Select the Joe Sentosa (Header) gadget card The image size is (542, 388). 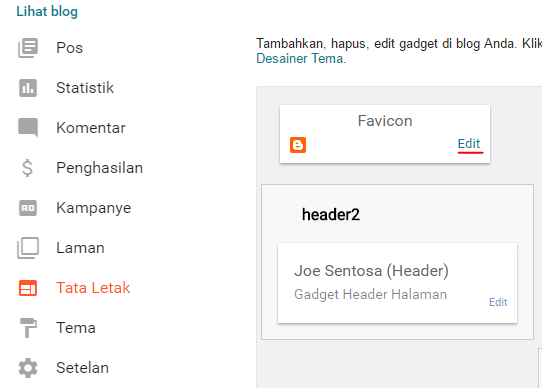click(x=398, y=283)
